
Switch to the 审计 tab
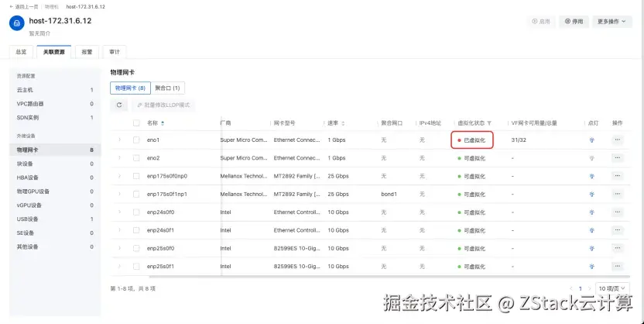tap(115, 52)
